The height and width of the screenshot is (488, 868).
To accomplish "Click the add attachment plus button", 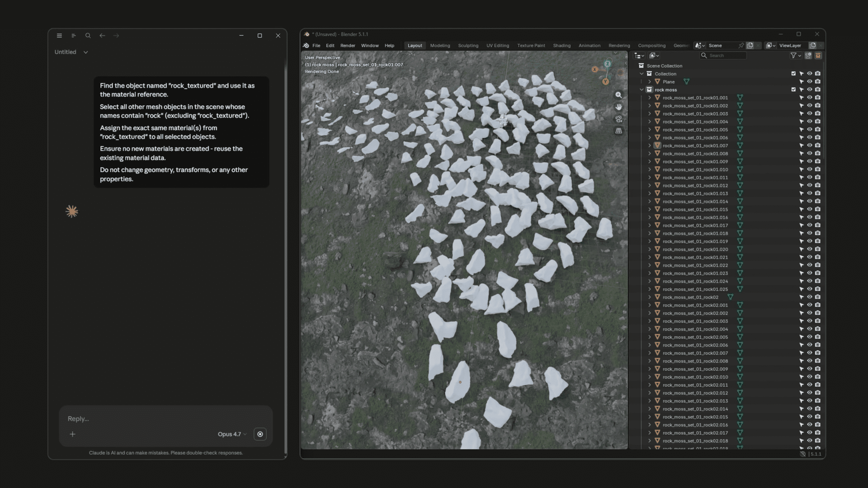I will [72, 434].
